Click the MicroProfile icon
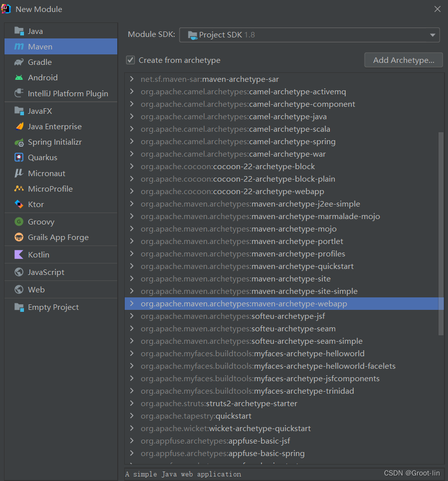This screenshot has width=448, height=481. point(19,189)
